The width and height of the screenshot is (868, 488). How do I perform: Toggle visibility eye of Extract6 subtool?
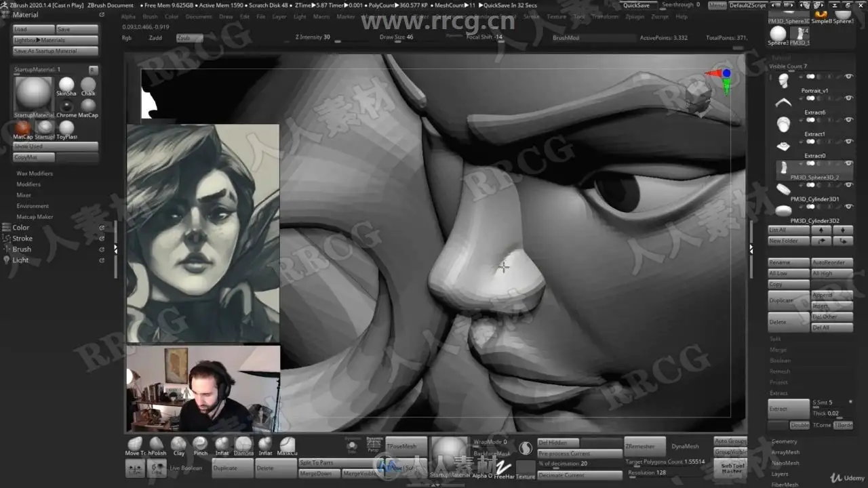(848, 98)
